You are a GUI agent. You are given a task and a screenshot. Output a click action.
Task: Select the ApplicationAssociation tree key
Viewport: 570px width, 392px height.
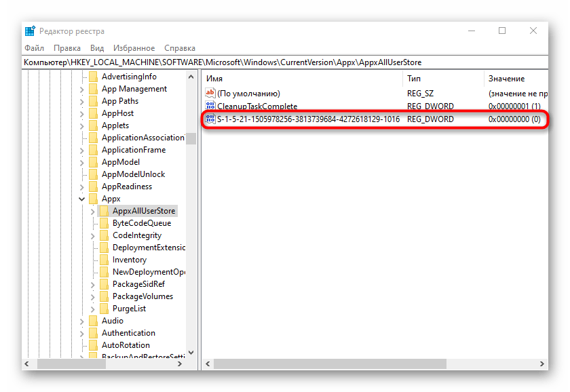tap(143, 138)
